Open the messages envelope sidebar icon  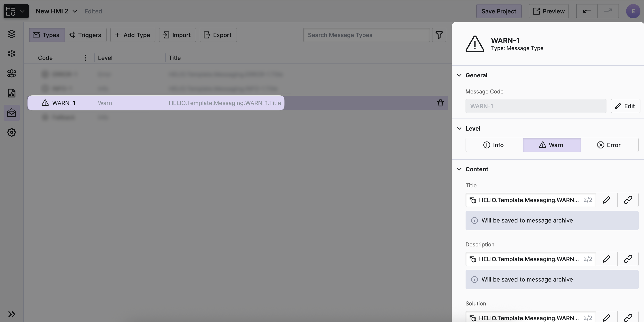coord(11,113)
